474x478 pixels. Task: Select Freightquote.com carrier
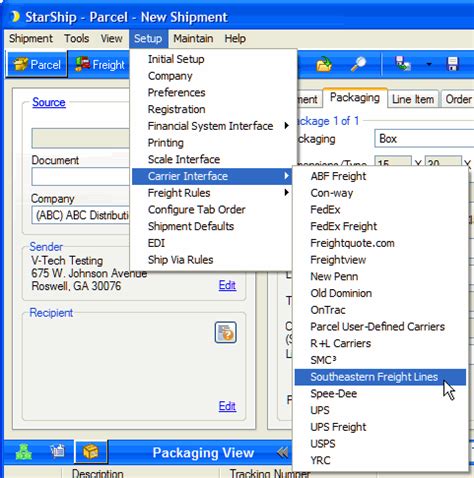coord(380,243)
